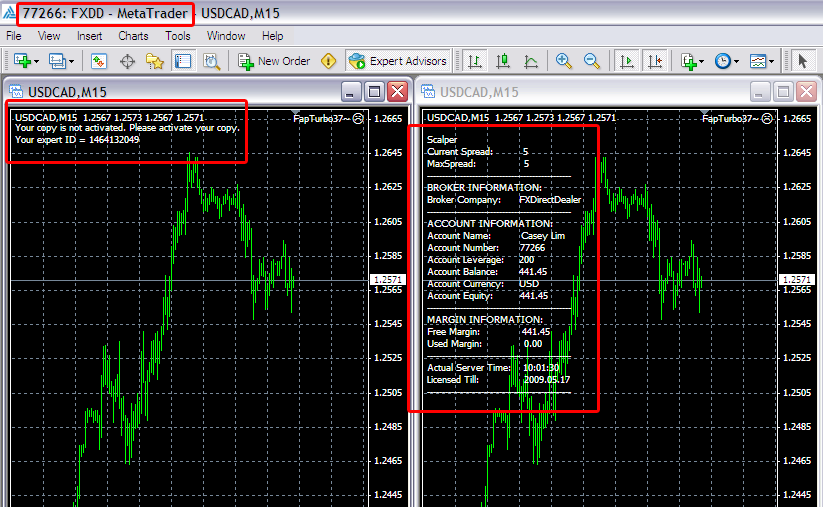The image size is (823, 507).
Task: Maximize the active USDCAD,M15 chart window
Action: pos(374,92)
